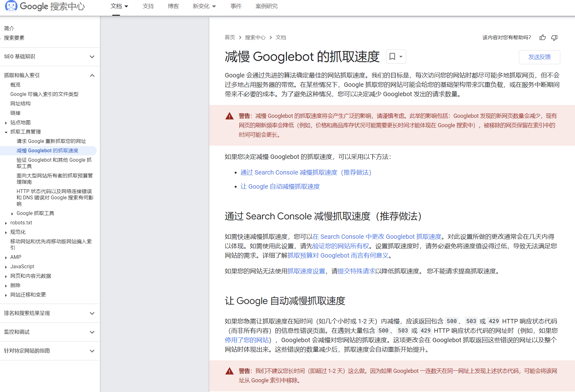Open the 让 Google 自动减慢抓取速度 link
The width and height of the screenshot is (575, 392).
(x=280, y=187)
